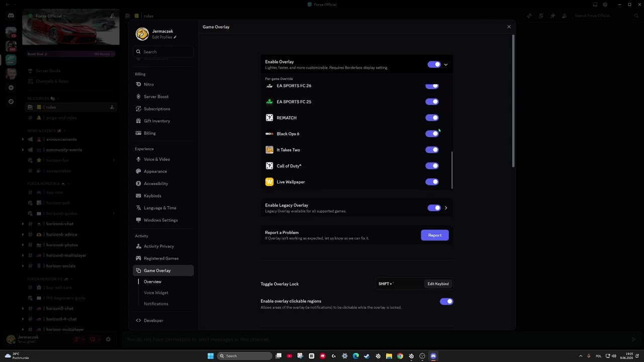Toggle overlay for Call of Duty
This screenshot has width=644, height=362.
pyautogui.click(x=432, y=166)
